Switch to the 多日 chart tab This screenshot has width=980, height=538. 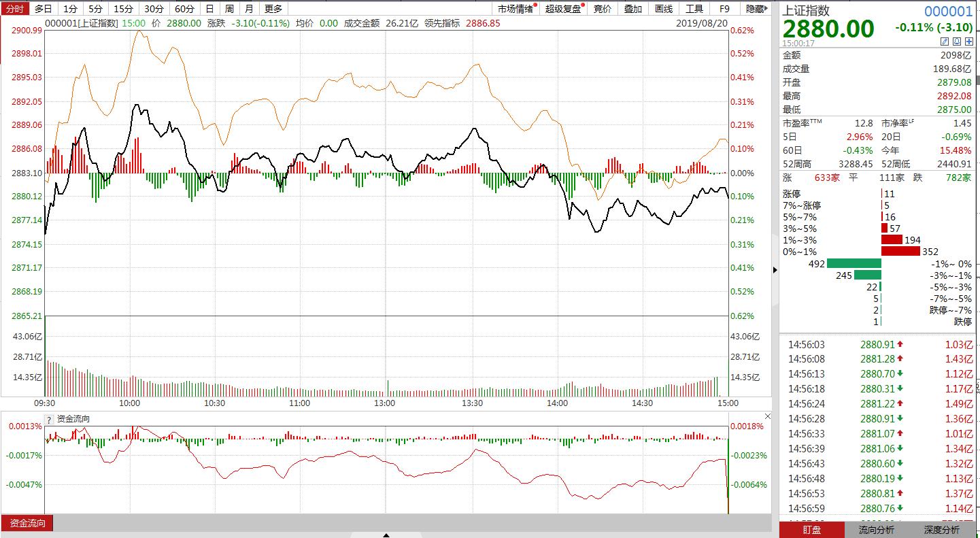click(x=43, y=9)
